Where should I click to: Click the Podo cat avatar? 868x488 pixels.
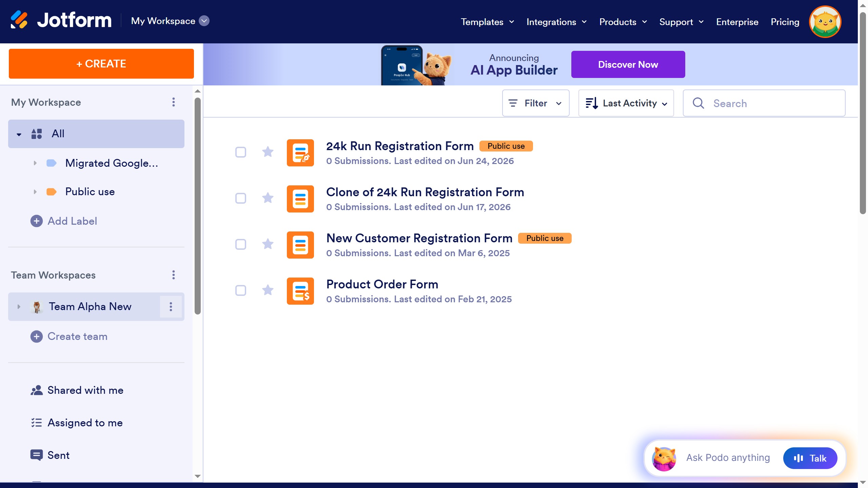point(664,458)
